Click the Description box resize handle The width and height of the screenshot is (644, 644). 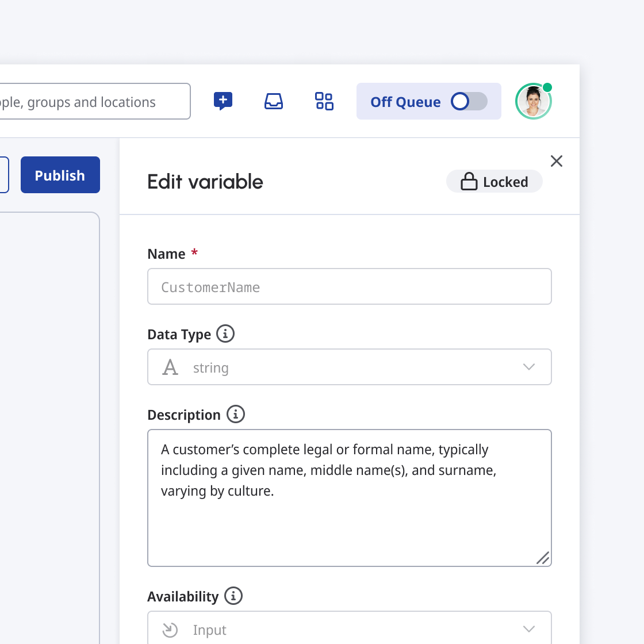point(543,558)
